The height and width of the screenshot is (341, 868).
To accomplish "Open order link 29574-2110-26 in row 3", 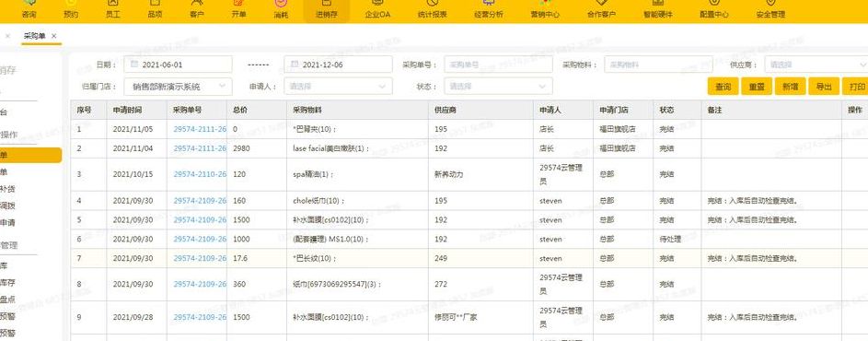I will (x=200, y=174).
